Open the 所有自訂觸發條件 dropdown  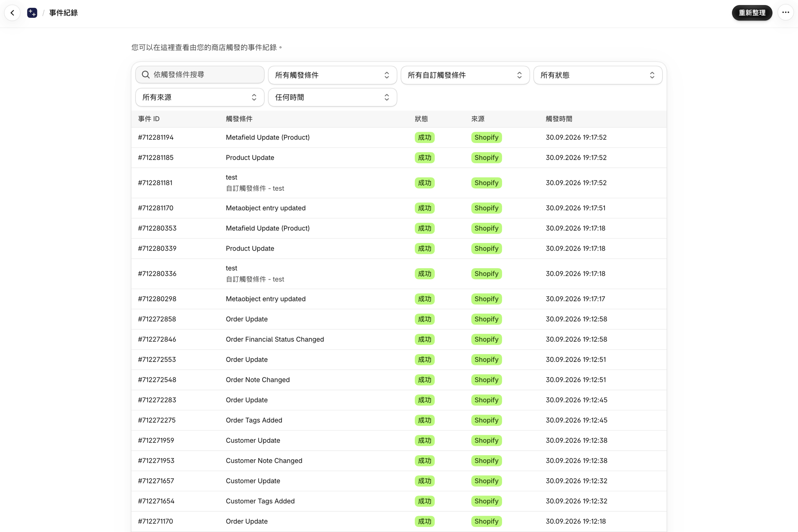[465, 75]
